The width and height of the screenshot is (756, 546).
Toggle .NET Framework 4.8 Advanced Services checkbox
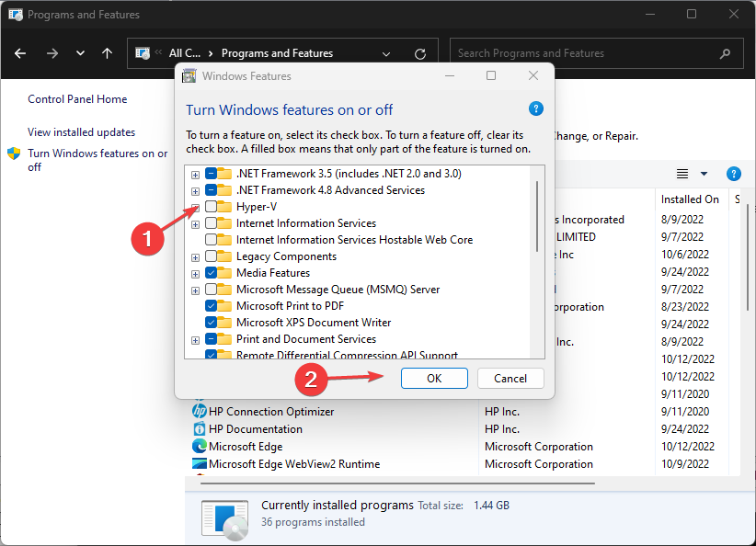(211, 190)
